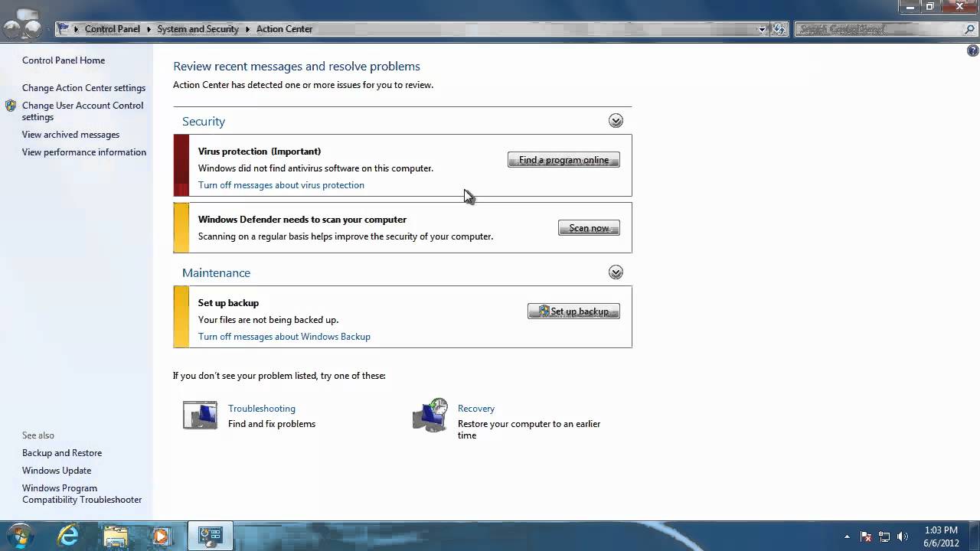Screen dimensions: 980x551
Task: Click the Virus protection (Important) title
Action: click(x=260, y=152)
